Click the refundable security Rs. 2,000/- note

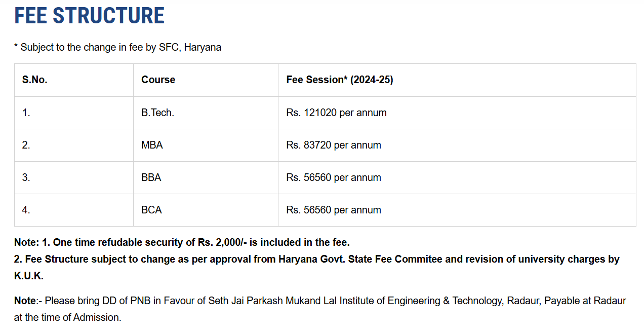(x=182, y=242)
